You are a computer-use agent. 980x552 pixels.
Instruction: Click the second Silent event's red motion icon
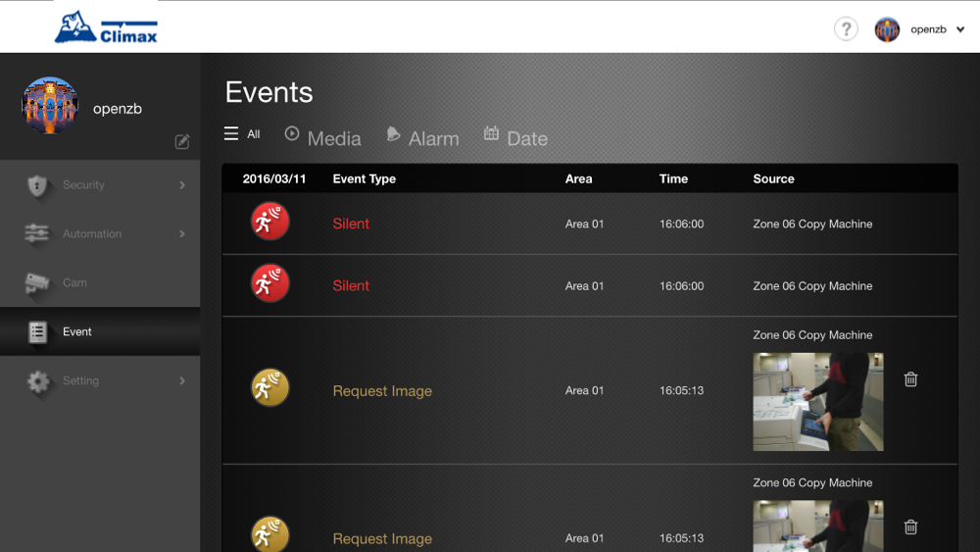coord(270,283)
